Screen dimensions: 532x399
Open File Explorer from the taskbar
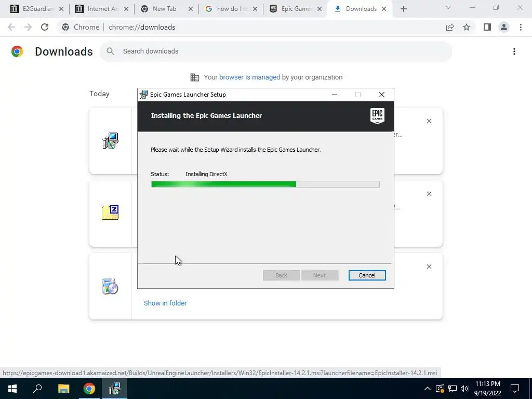coord(63,389)
